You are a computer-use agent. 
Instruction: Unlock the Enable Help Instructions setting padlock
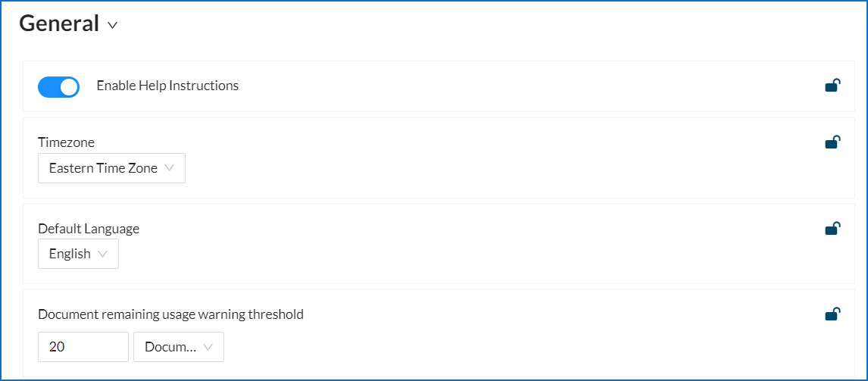coord(832,86)
